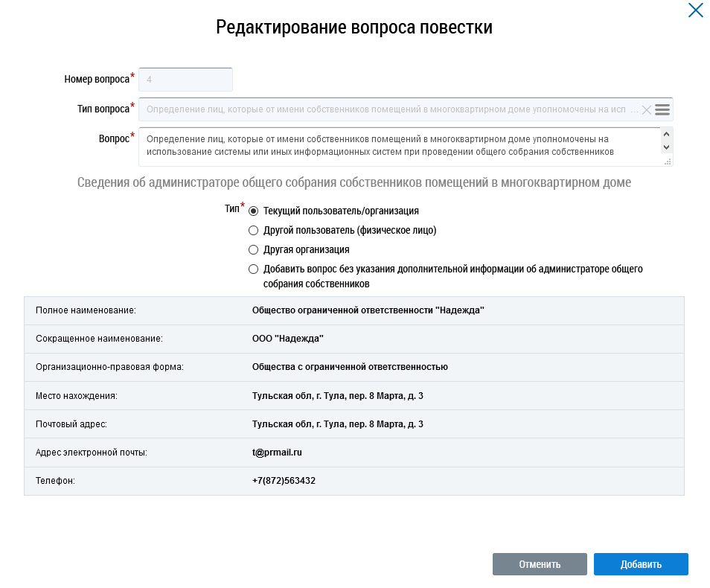710x588 pixels.
Task: Click the 'Номер вопроса' number field
Action: tap(185, 80)
